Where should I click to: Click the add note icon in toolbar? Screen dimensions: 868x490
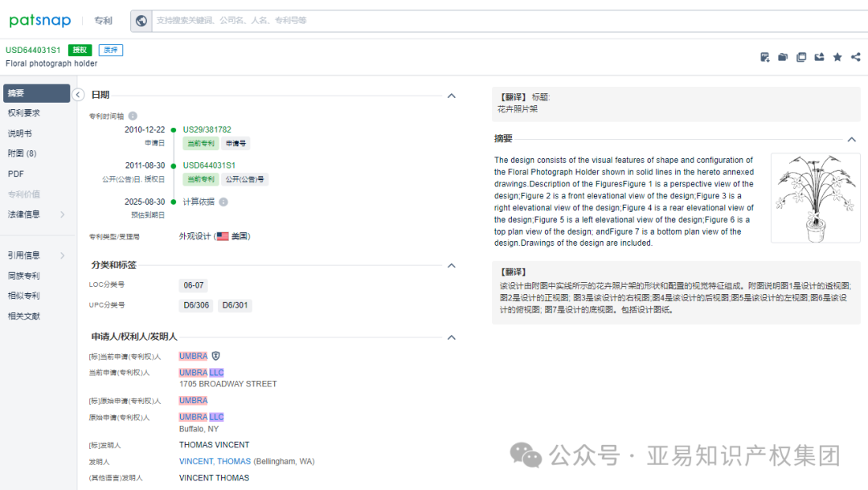click(765, 57)
